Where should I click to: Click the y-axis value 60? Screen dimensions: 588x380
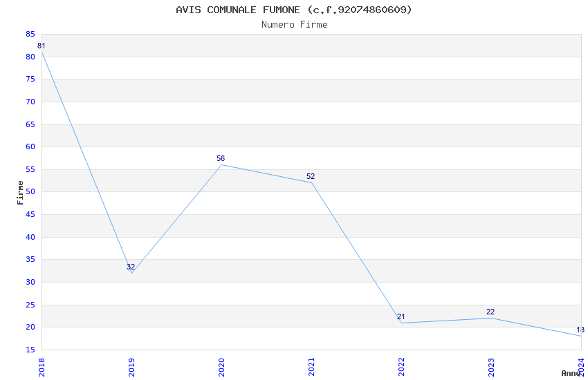pos(30,146)
